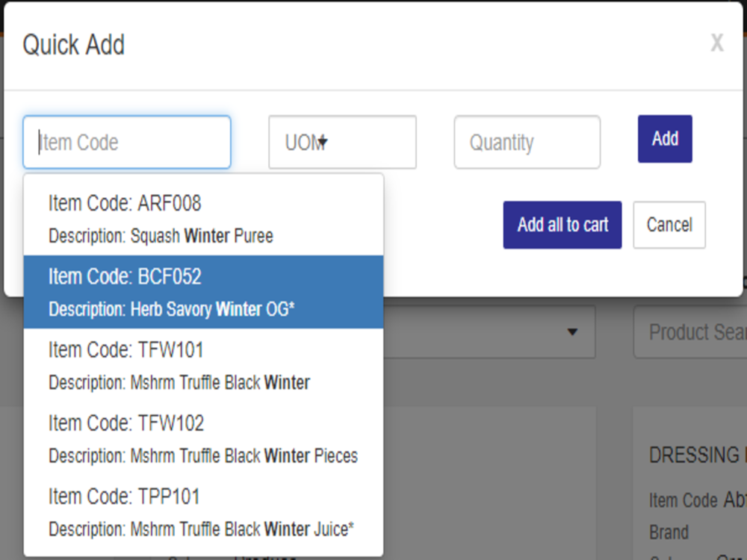Screen dimensions: 747x560
Task: Choose TPP101 Truffle Black Winter Juice
Action: (203, 512)
